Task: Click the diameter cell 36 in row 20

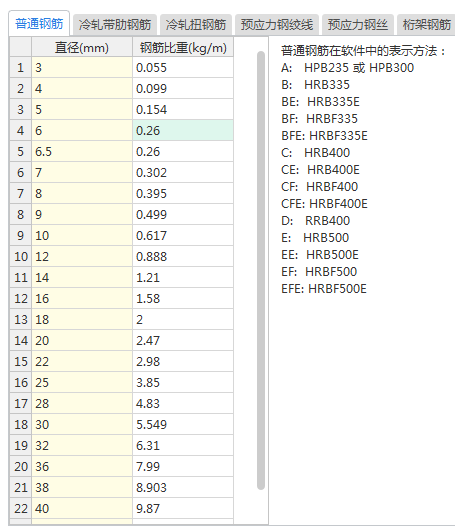Action: pyautogui.click(x=82, y=466)
